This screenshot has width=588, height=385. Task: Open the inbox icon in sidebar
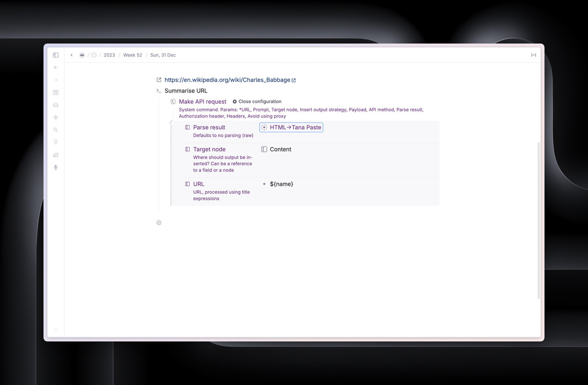[55, 105]
